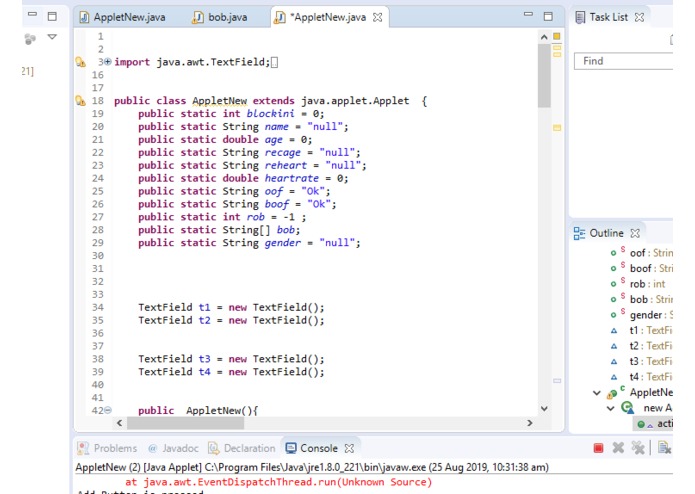Click line number 30 in the gutter
Screen dimensions: 695x494
click(x=98, y=256)
